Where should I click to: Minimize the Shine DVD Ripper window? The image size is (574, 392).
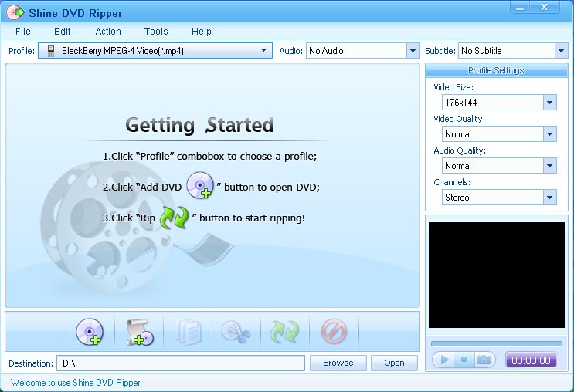(x=520, y=7)
